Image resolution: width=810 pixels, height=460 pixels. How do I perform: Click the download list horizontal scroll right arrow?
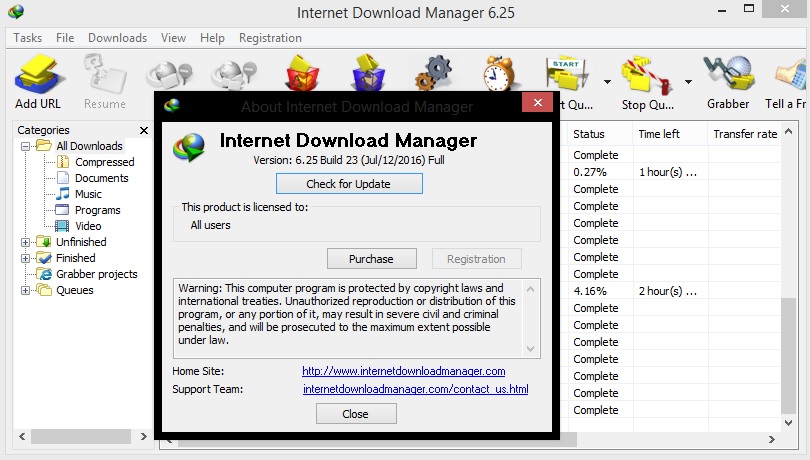coord(772,439)
